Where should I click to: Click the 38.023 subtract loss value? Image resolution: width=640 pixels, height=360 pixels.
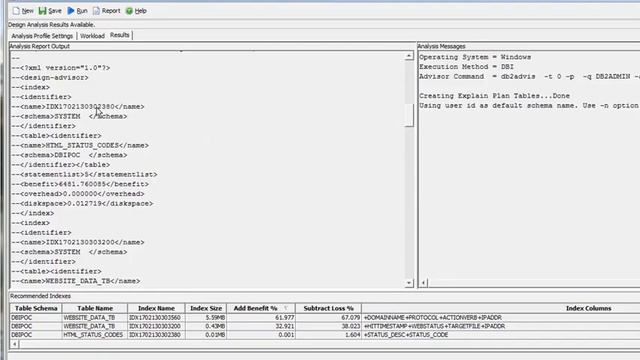click(x=328, y=326)
